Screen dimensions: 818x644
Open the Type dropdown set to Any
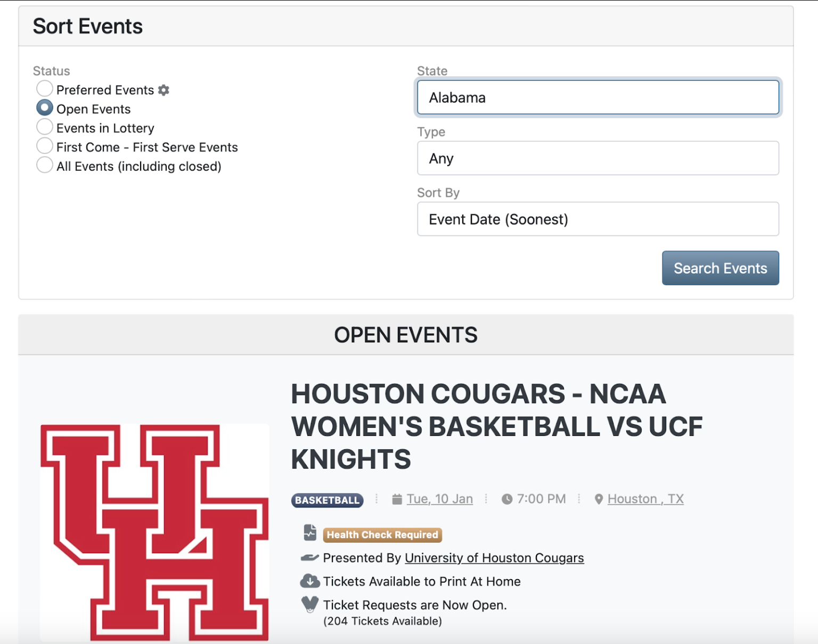(598, 158)
